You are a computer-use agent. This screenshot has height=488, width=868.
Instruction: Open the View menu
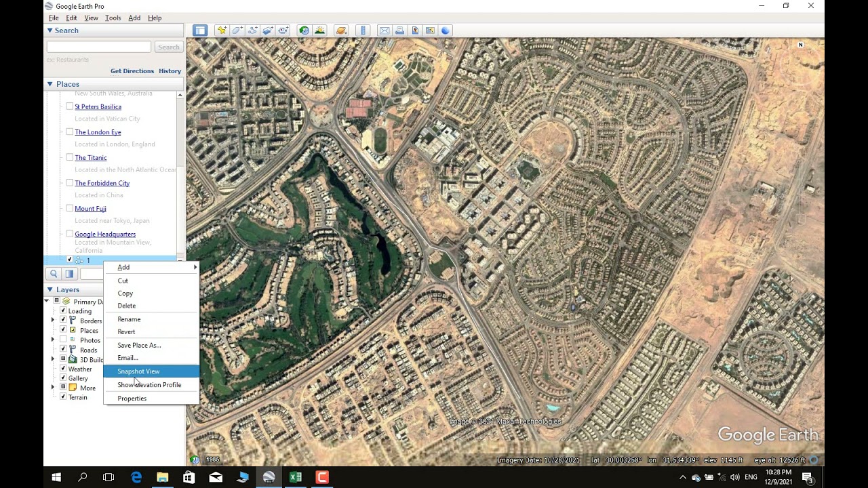91,18
